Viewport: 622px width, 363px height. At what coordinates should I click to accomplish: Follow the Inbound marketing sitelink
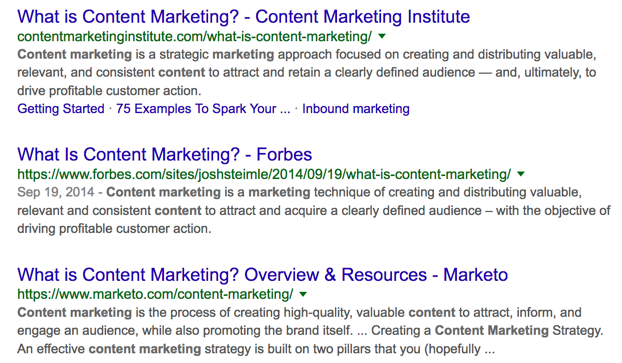(356, 109)
